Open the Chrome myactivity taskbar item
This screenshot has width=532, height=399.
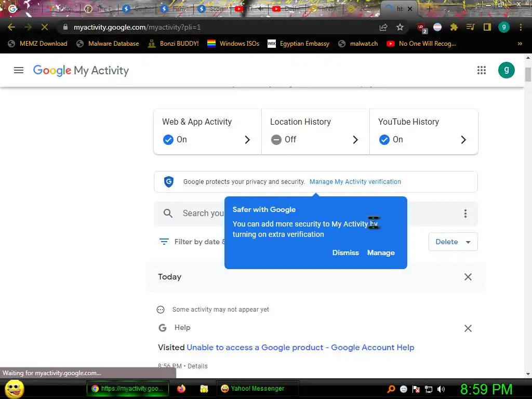tap(128, 389)
